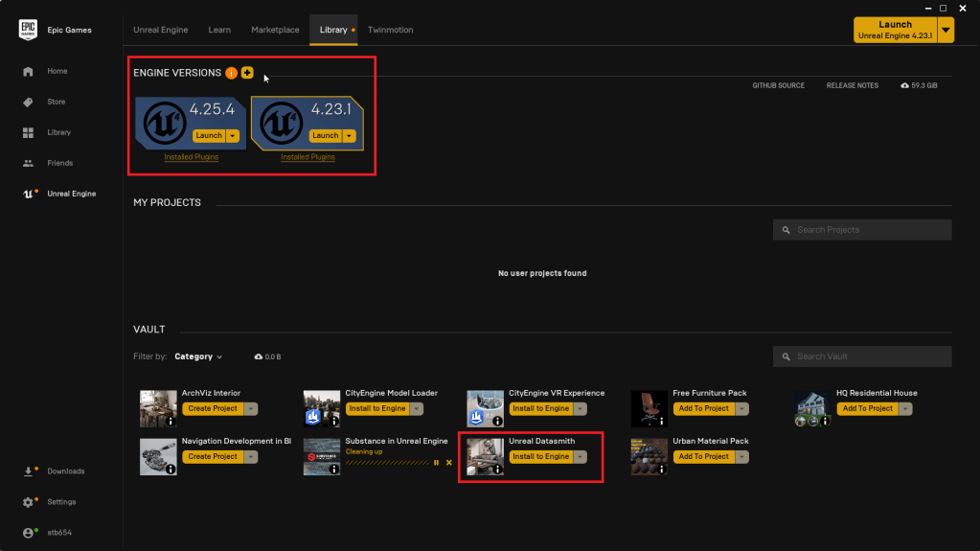Click Create Project for ArchViz Interior
The width and height of the screenshot is (980, 551).
click(x=212, y=408)
